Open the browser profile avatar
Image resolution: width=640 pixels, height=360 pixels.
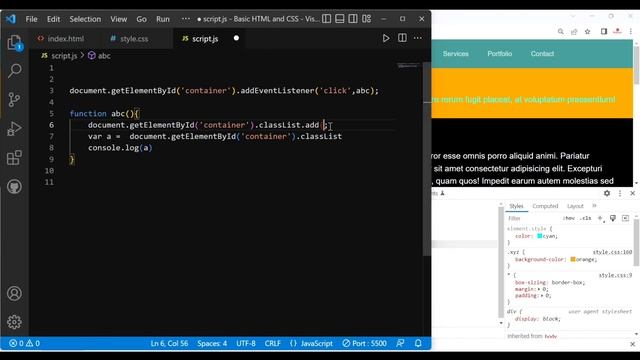pos(617,31)
